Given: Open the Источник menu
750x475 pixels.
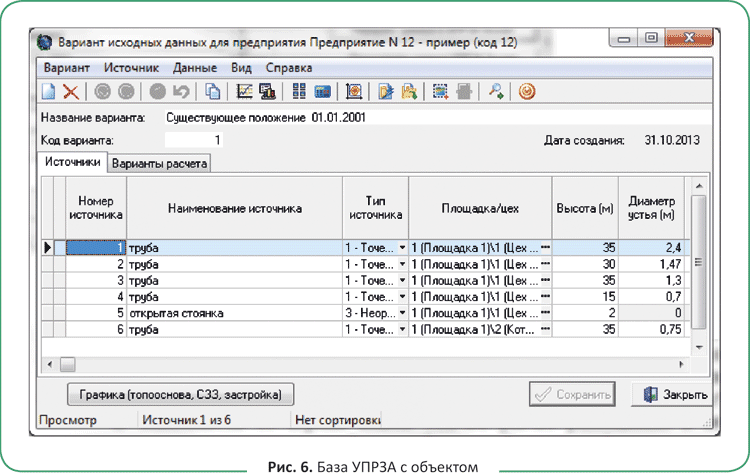Looking at the screenshot, I should pyautogui.click(x=131, y=68).
